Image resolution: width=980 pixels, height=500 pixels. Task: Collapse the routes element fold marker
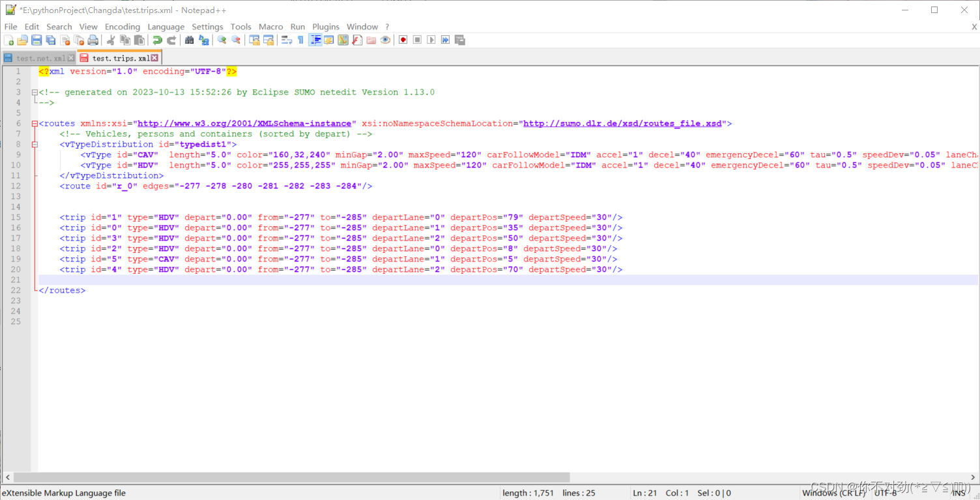[x=35, y=123]
